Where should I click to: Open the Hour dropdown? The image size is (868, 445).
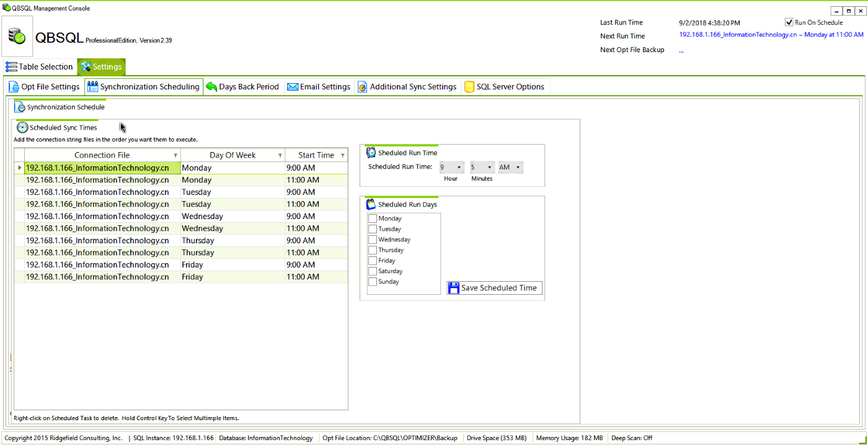[451, 167]
